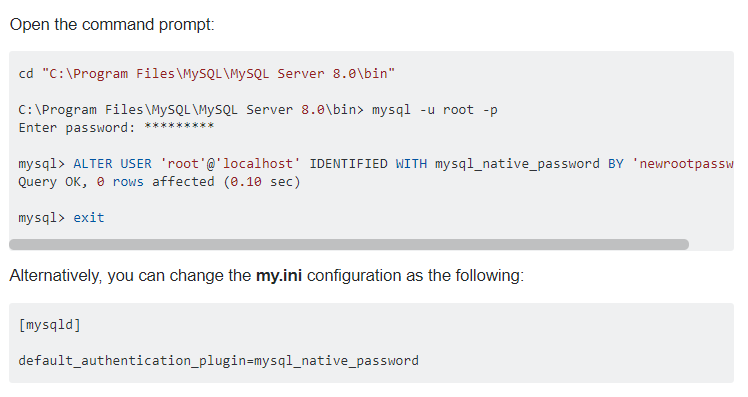Viewport: 748px width, 397px height.
Task: Click the 'mysql -u root -p' command text
Action: [x=435, y=110]
